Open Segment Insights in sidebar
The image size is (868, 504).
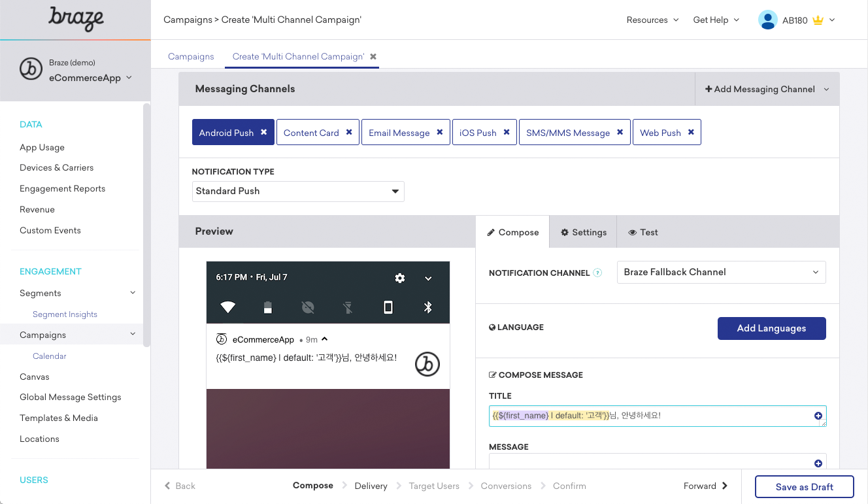[x=65, y=314]
